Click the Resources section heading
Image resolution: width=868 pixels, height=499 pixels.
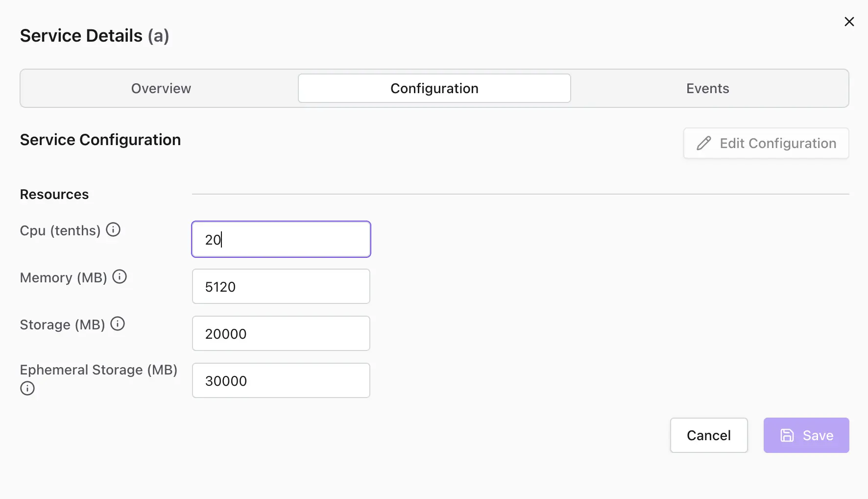(x=54, y=194)
